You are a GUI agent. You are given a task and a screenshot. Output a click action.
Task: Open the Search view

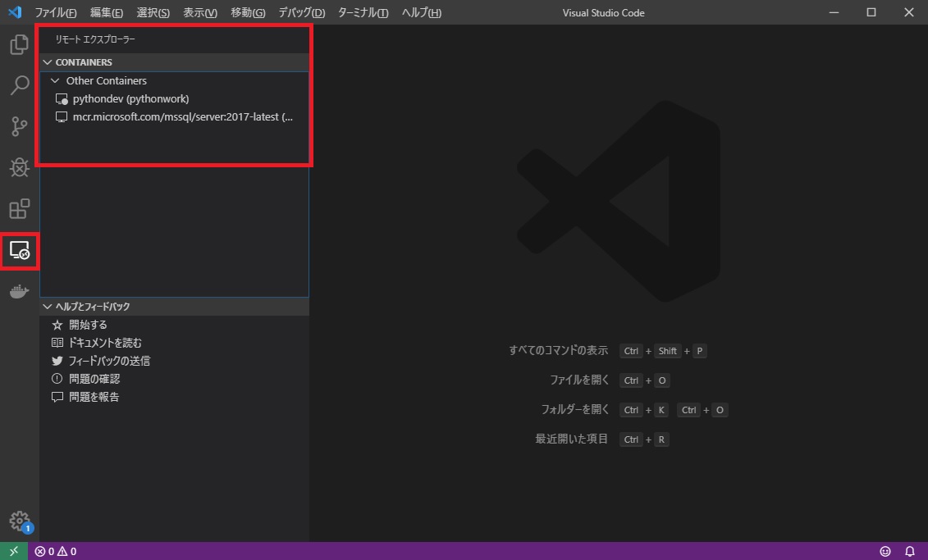[19, 86]
